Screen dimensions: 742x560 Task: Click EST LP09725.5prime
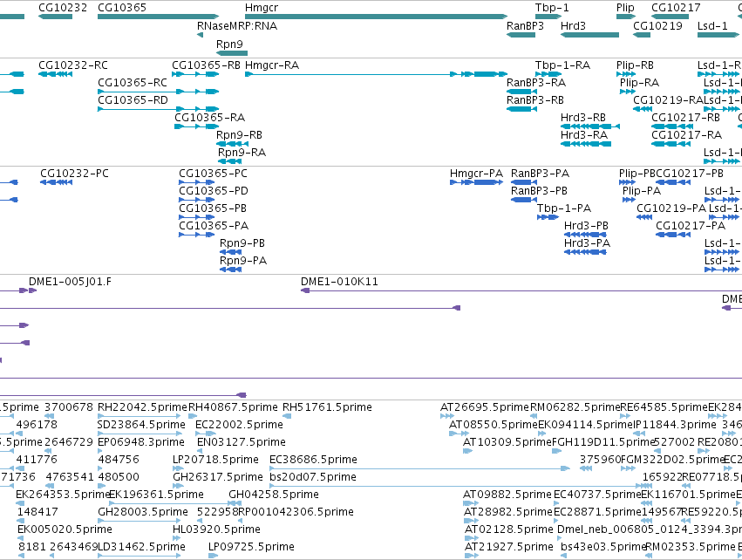(251, 547)
